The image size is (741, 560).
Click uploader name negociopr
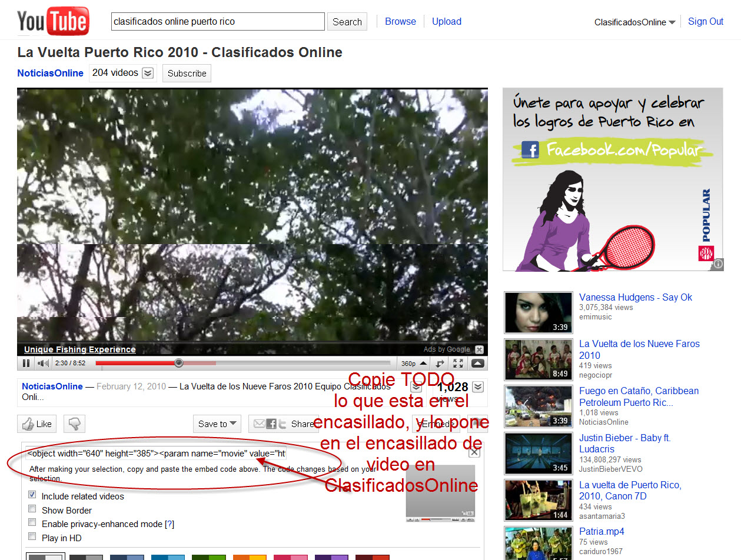(x=596, y=375)
